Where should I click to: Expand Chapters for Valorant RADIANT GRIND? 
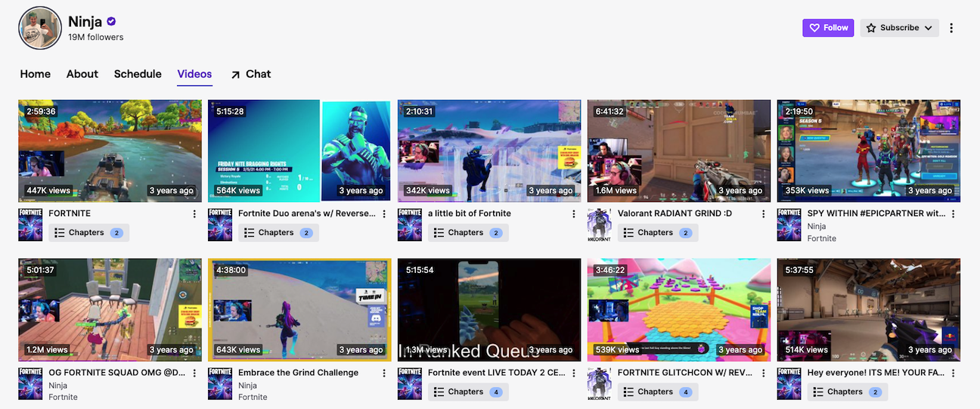click(659, 233)
